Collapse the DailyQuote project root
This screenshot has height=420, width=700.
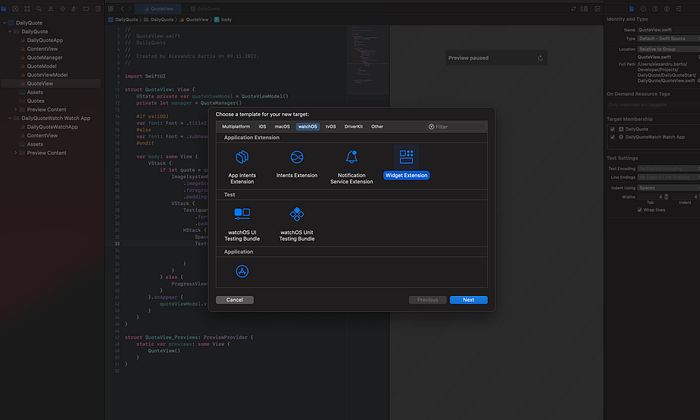[x=4, y=23]
